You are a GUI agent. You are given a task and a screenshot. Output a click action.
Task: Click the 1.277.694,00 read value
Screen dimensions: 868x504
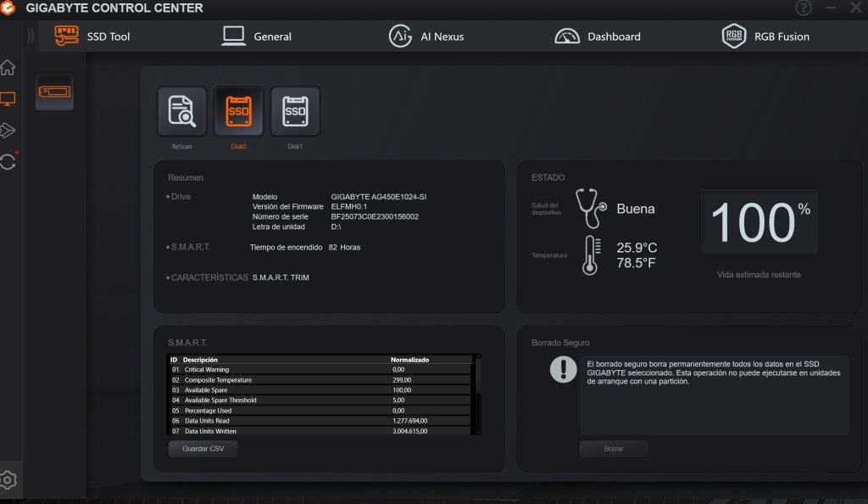tap(409, 420)
